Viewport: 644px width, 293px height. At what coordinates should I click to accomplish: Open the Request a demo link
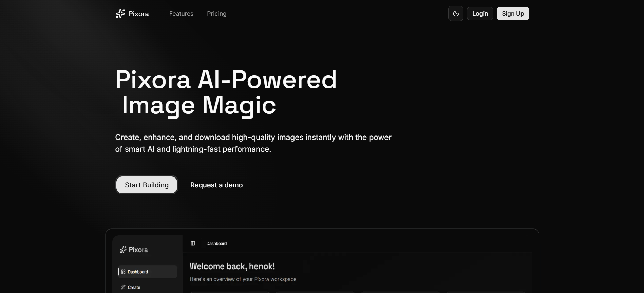tap(216, 185)
